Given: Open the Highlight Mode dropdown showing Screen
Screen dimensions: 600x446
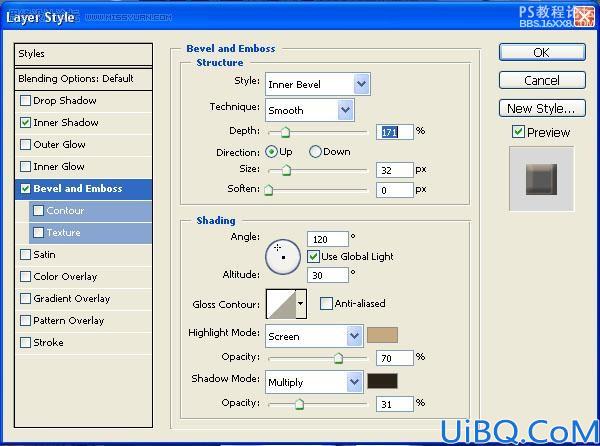Looking at the screenshot, I should (x=314, y=336).
